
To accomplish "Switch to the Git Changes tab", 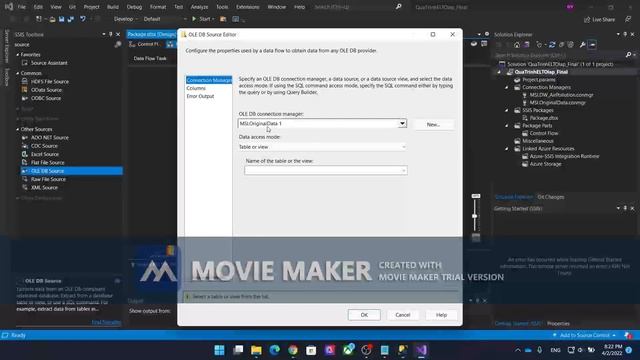I will click(551, 197).
